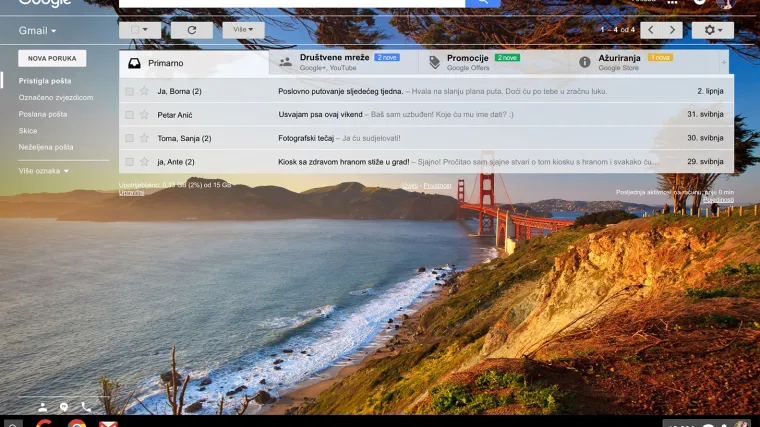Open the select-all dropdown arrow

tap(145, 30)
